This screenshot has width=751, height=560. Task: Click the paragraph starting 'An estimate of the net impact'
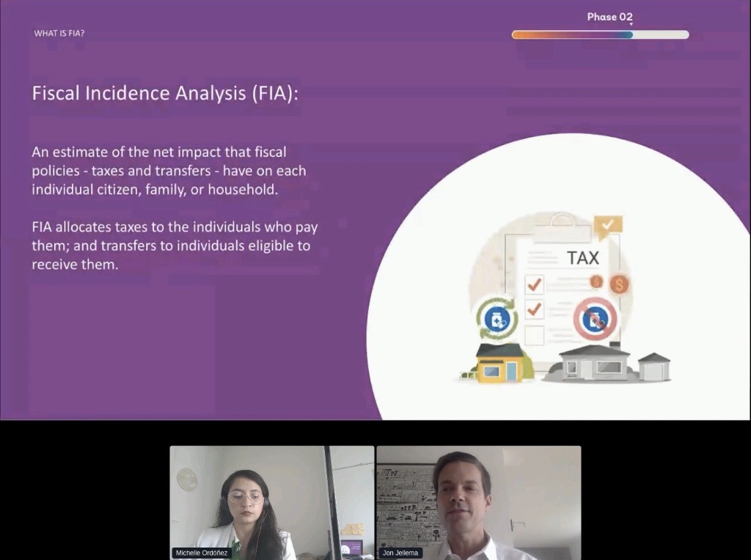[x=169, y=170]
